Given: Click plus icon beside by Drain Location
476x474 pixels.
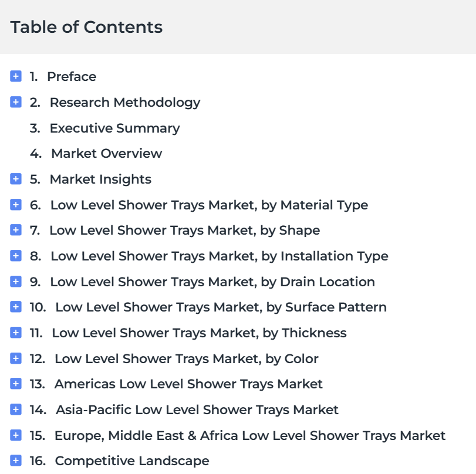Looking at the screenshot, I should point(16,282).
